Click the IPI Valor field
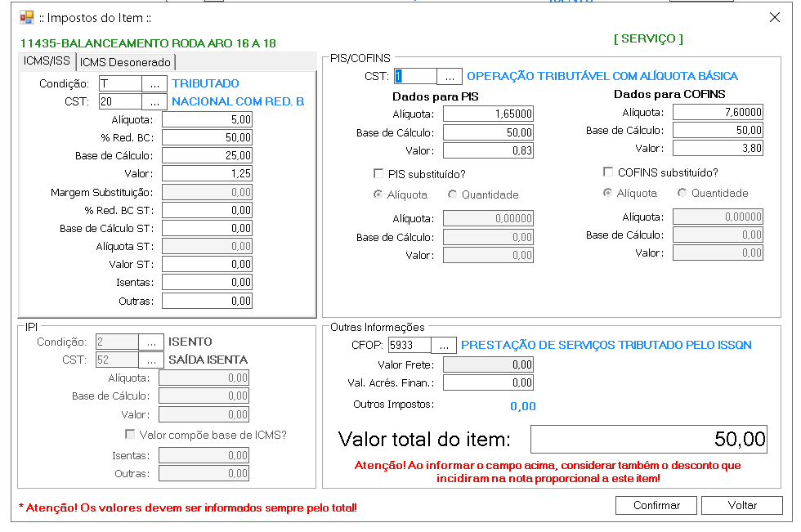This screenshot has height=532, width=801. pyautogui.click(x=204, y=414)
